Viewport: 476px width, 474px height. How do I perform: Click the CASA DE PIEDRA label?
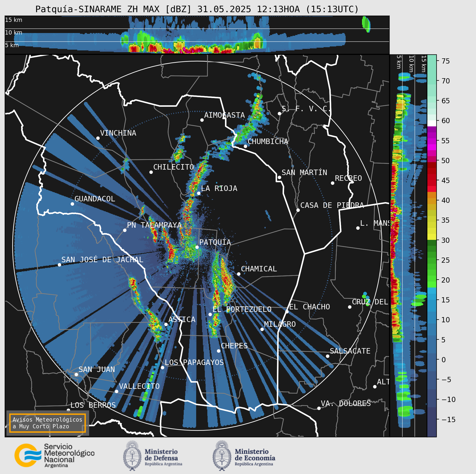point(332,205)
